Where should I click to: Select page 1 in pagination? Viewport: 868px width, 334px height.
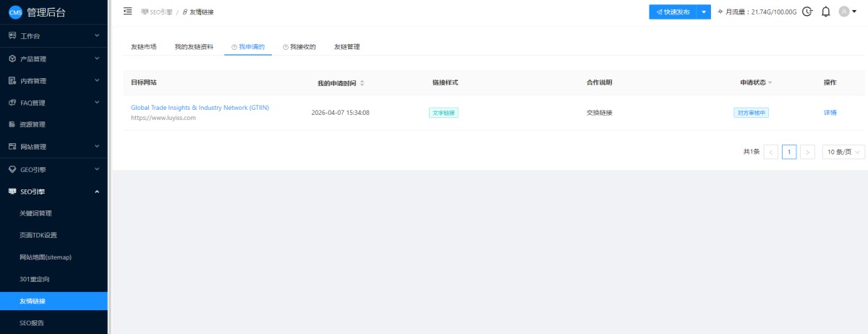coord(789,152)
